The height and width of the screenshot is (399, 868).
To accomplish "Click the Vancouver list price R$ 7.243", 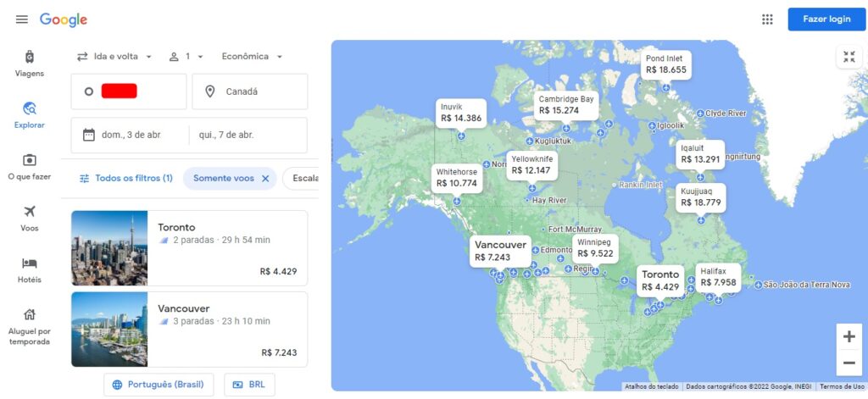I will click(x=278, y=353).
